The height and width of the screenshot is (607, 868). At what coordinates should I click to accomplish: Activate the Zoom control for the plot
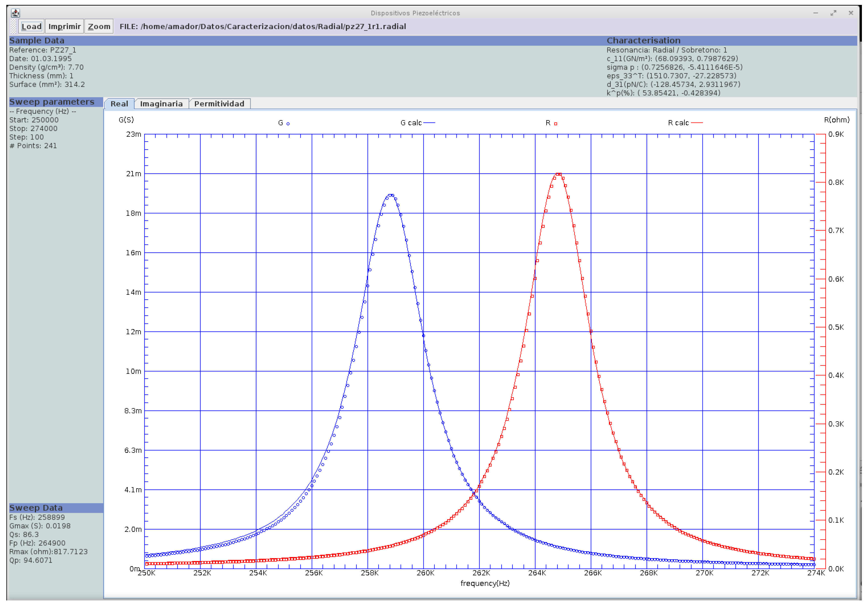[99, 26]
